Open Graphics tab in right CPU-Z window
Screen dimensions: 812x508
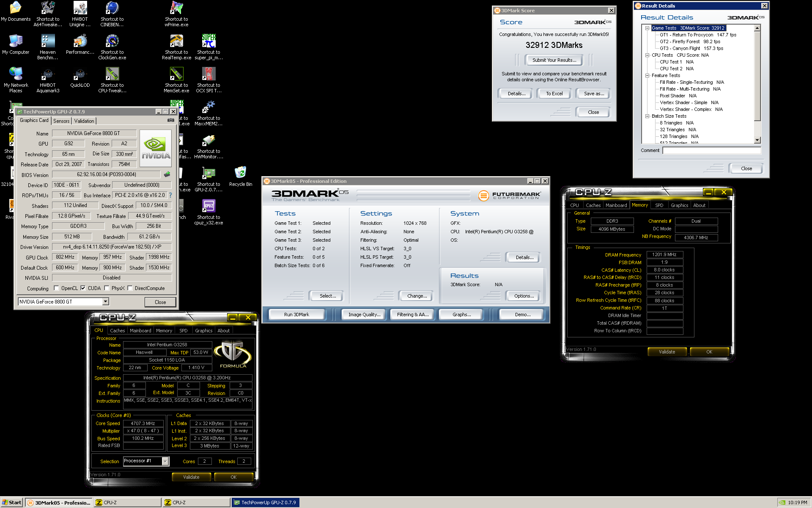click(x=679, y=205)
